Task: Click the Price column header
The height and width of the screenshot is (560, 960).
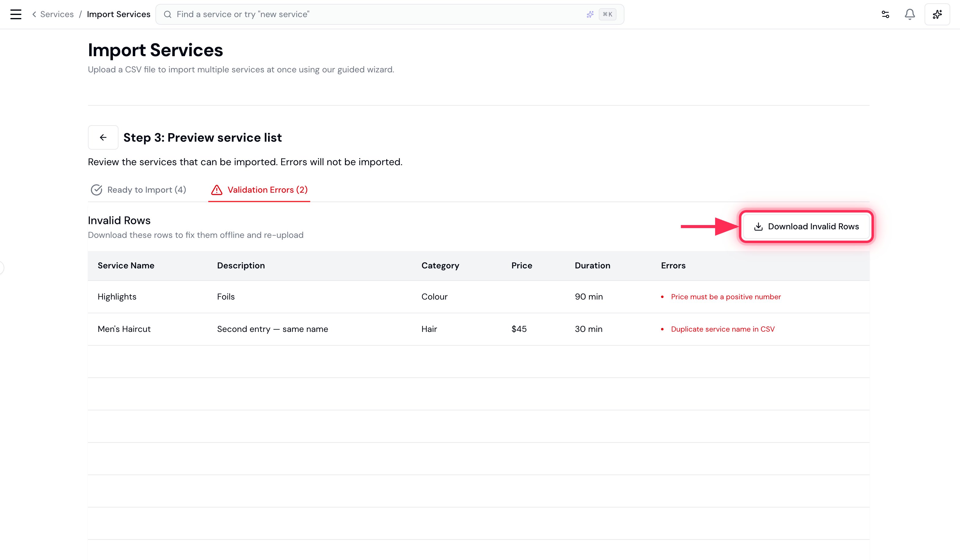Action: point(522,266)
